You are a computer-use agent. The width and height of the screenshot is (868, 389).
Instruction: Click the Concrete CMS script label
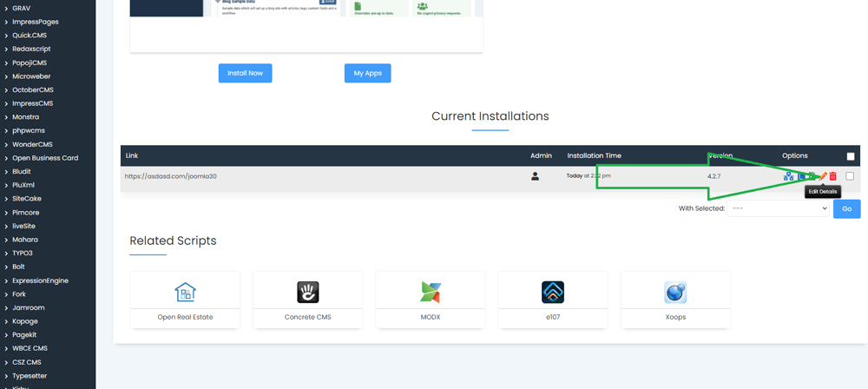tap(308, 318)
